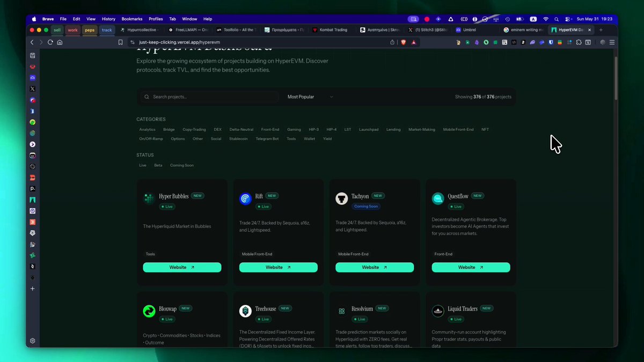Open the Questflow Website button

(471, 267)
